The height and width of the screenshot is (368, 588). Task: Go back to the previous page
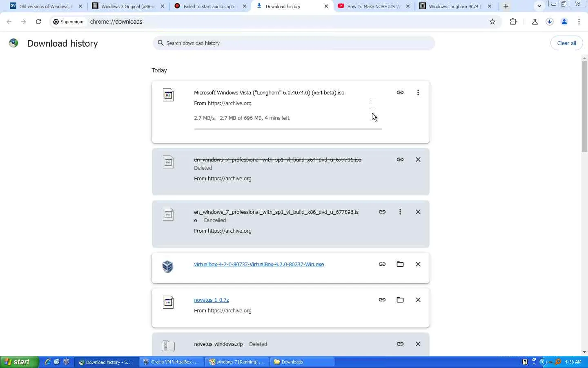(x=9, y=22)
